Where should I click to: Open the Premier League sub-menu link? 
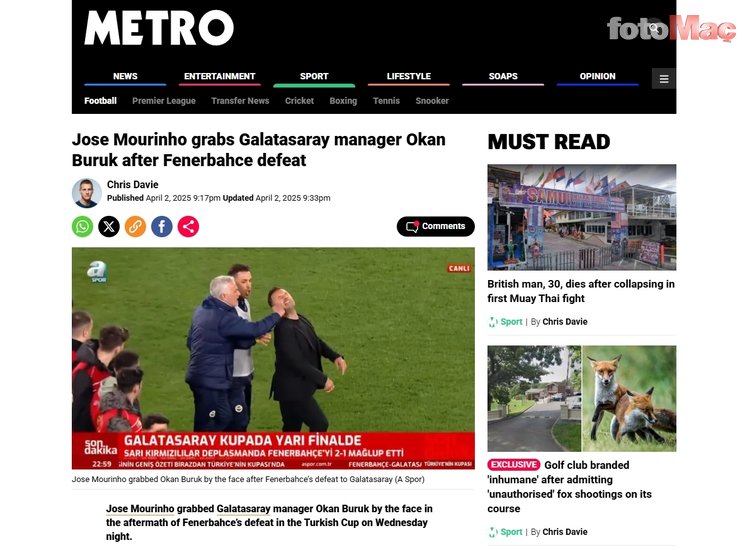164,101
